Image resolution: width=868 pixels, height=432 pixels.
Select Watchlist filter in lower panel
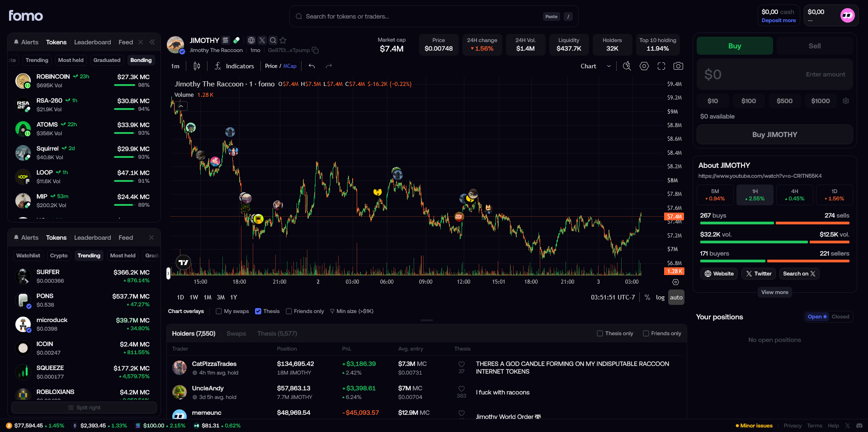tap(28, 256)
